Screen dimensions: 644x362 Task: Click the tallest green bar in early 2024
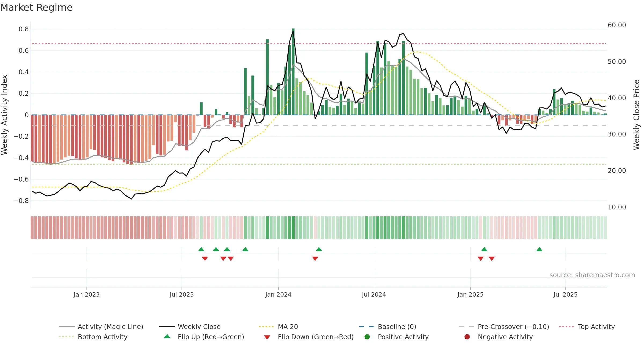pos(293,72)
